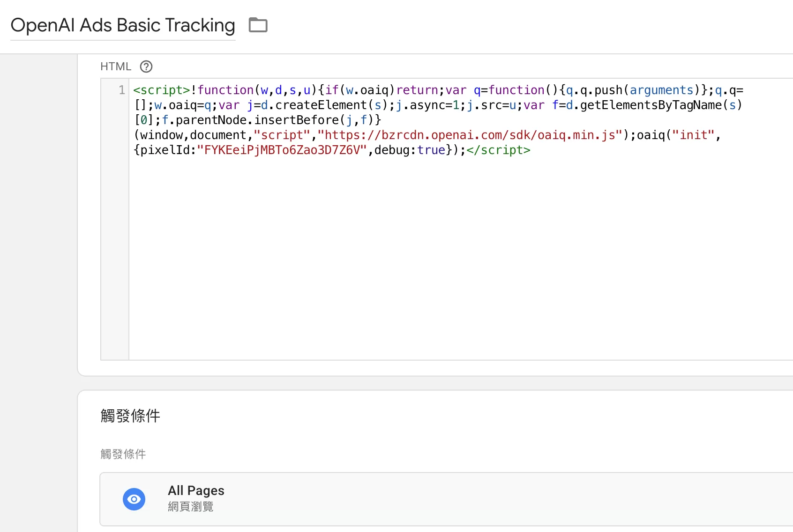Edit the tag name OpenAI Ads Basic Tracking
This screenshot has height=532, width=793.
pyautogui.click(x=123, y=25)
